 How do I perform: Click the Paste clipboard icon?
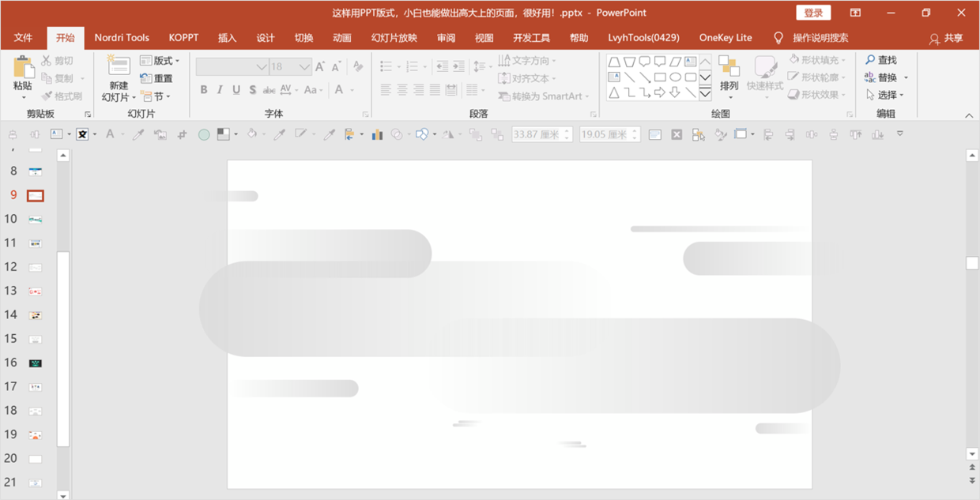tap(23, 67)
